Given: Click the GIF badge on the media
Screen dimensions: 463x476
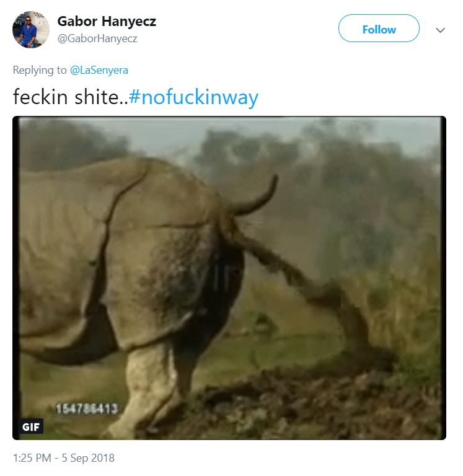Looking at the screenshot, I should pyautogui.click(x=30, y=426).
